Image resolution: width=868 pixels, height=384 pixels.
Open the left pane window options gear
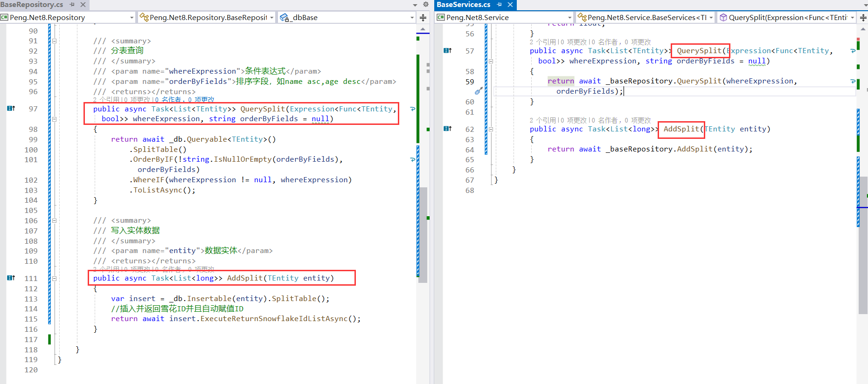(425, 5)
